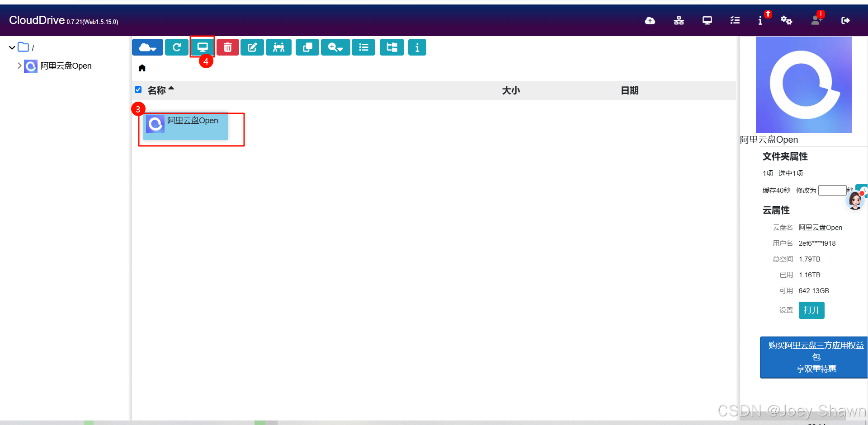Click the cache seconds input field

coord(832,190)
